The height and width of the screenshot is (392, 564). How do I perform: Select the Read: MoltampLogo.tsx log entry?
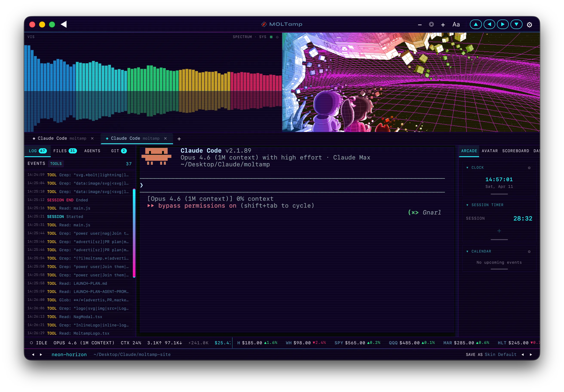point(79,333)
